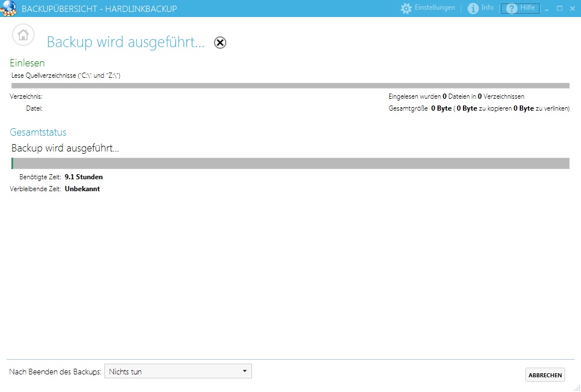
Task: Maximize the HardlinkBackup window
Action: click(x=559, y=9)
